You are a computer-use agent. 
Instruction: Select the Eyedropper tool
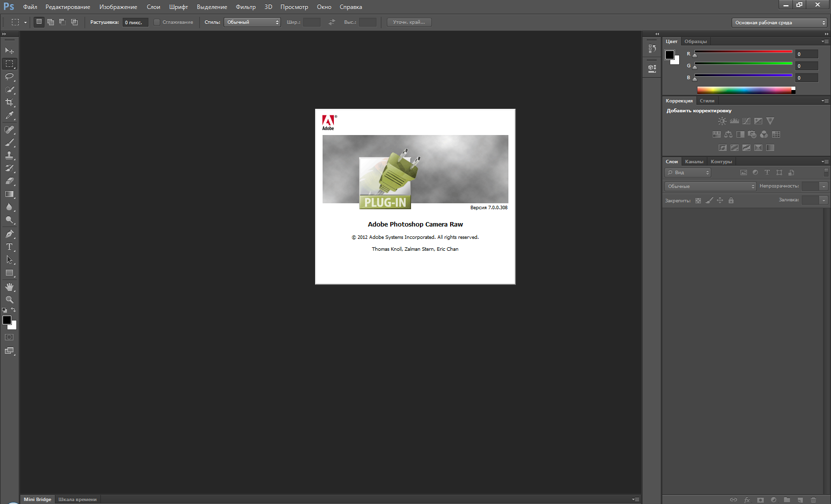pyautogui.click(x=9, y=116)
